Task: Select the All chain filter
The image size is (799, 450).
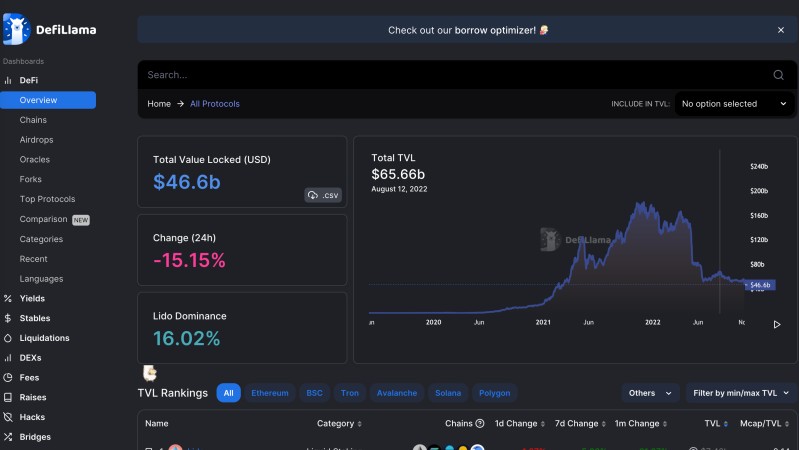Action: pos(228,393)
